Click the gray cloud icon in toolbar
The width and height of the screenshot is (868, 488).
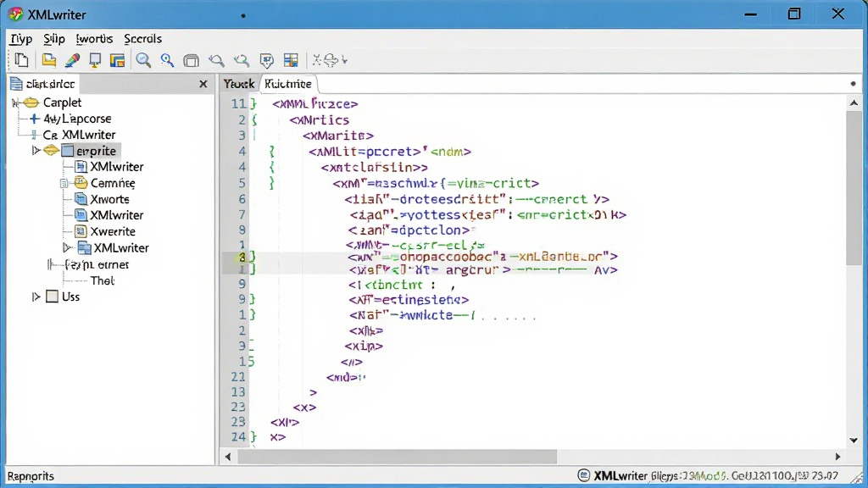[331, 60]
